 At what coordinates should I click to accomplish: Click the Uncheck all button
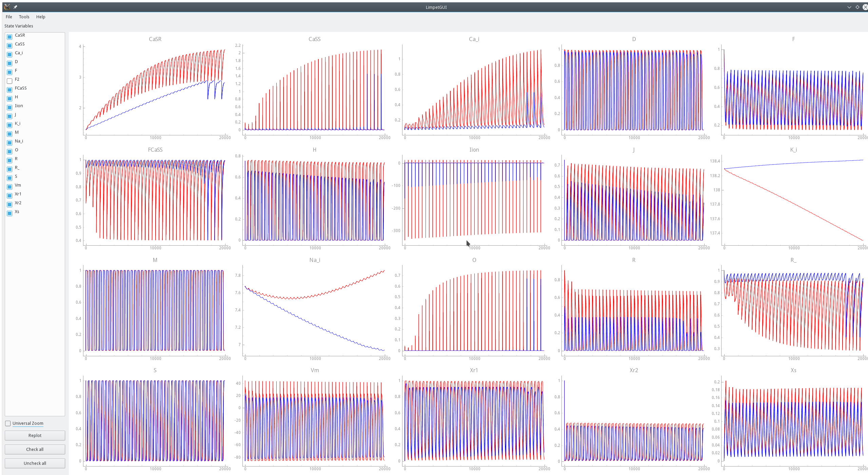pyautogui.click(x=35, y=463)
